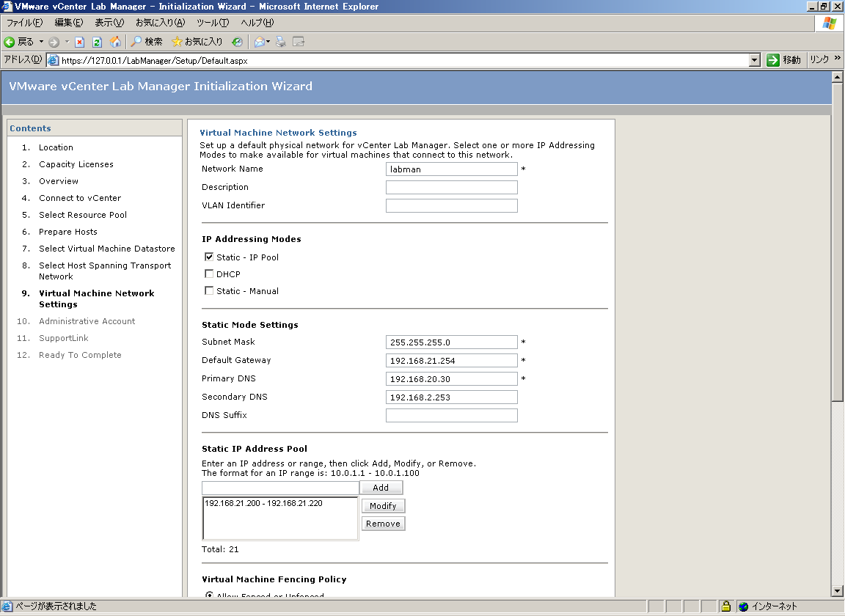
Task: Click the VLAN Identifier input field
Action: [x=452, y=206]
